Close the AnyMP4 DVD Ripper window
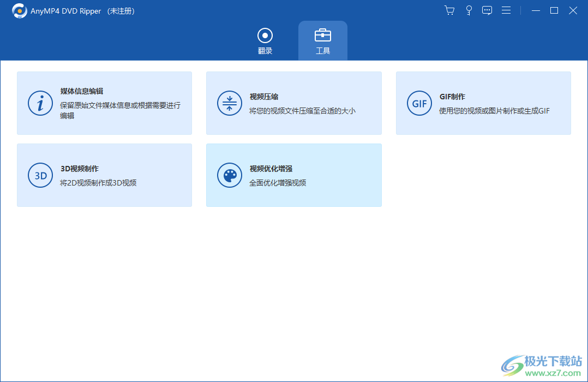588x382 pixels. 573,10
